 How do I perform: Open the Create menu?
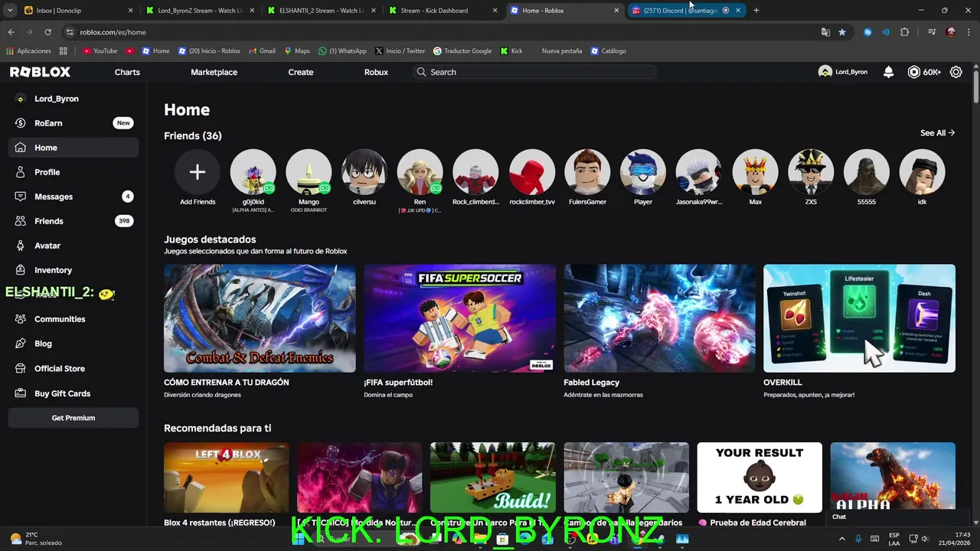301,72
